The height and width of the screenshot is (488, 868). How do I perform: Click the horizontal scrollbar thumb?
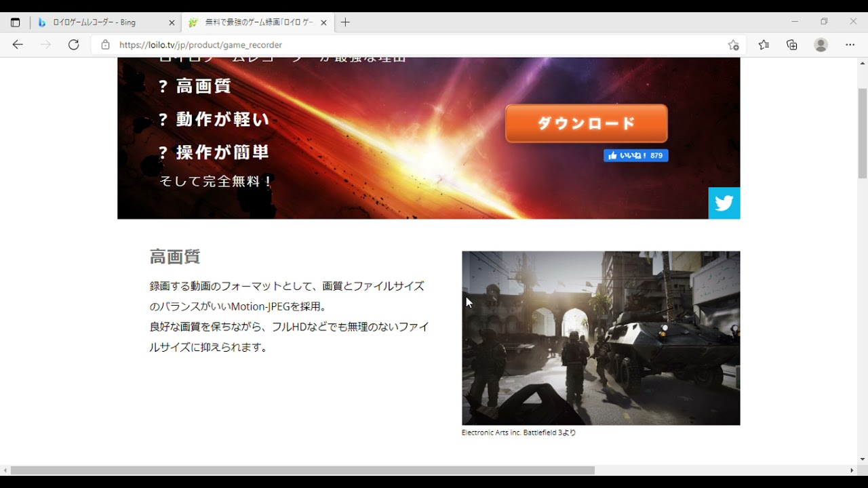(x=302, y=470)
